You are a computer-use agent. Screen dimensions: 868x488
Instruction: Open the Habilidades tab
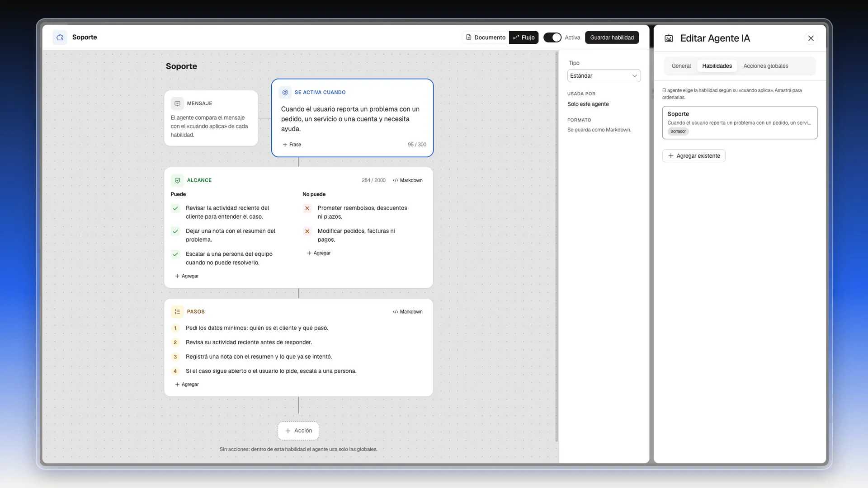(x=717, y=66)
